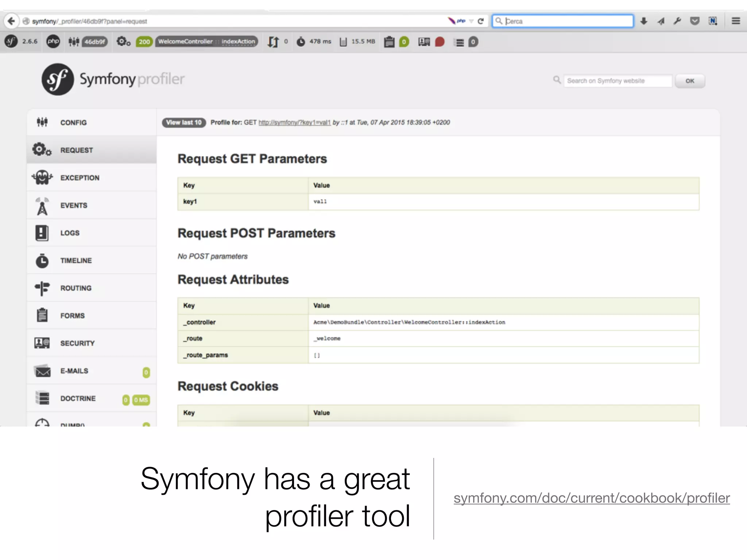Open the symfony.com/doc/current/cookbook/profiler link
This screenshot has height=560, width=747.
click(592, 498)
